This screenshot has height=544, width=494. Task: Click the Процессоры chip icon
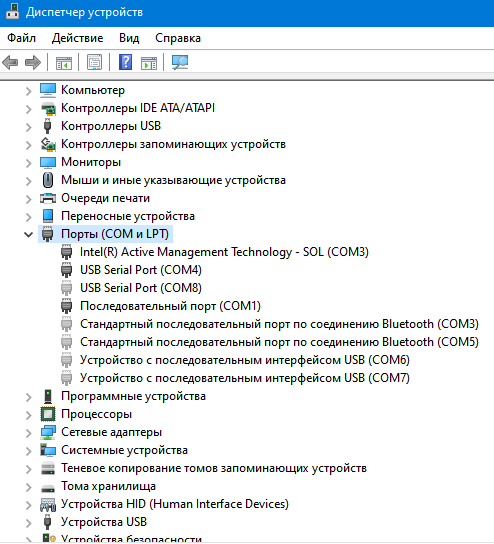48,414
